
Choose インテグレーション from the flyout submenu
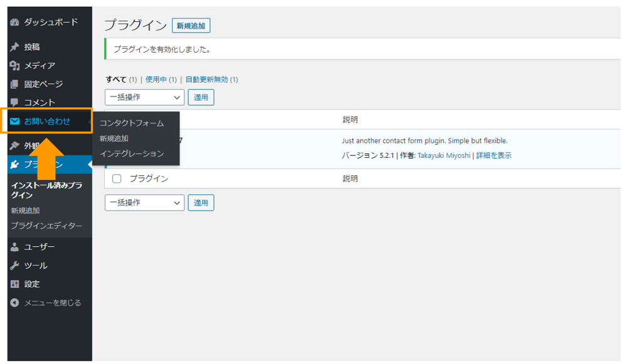pyautogui.click(x=131, y=153)
